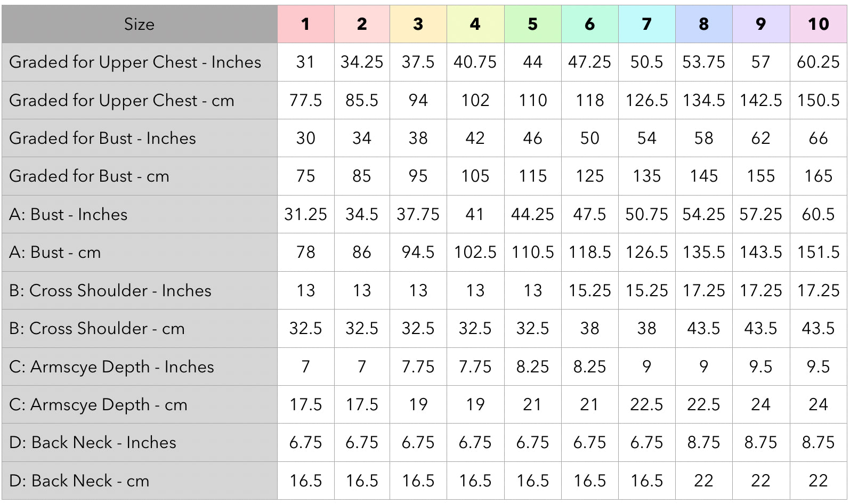Select the Graded for Upper Chest - Inches row label
The image size is (850, 504).
coord(135,62)
